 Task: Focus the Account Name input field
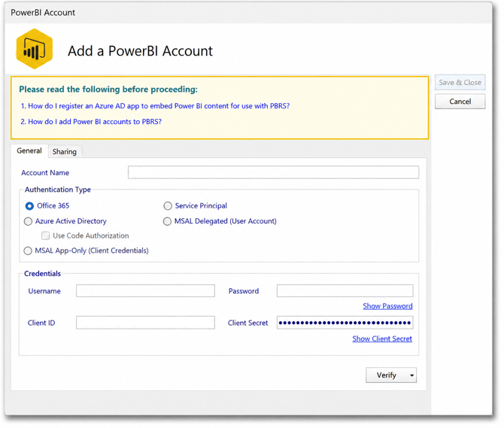(273, 172)
